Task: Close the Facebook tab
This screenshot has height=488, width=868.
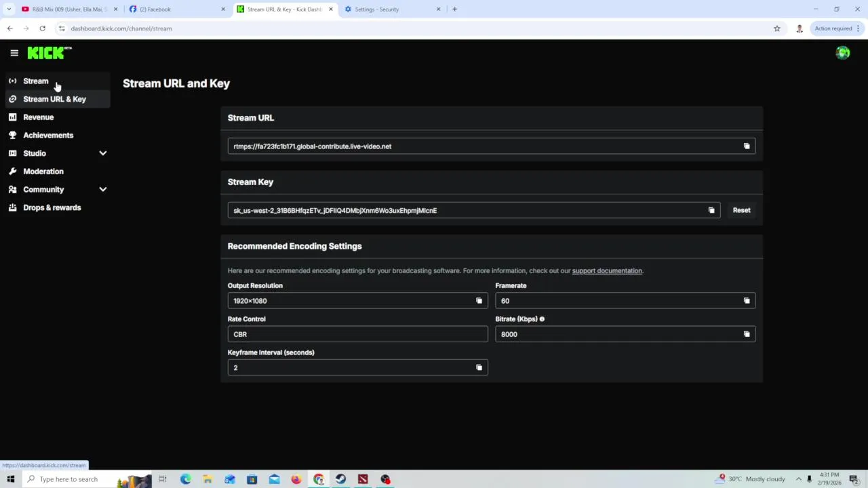Action: click(x=223, y=9)
